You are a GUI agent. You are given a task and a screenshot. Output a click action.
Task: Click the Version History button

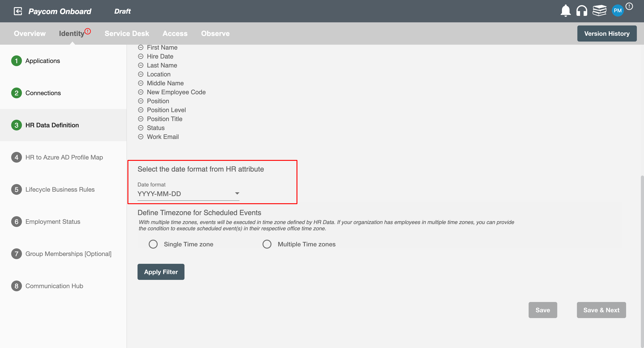pyautogui.click(x=607, y=34)
